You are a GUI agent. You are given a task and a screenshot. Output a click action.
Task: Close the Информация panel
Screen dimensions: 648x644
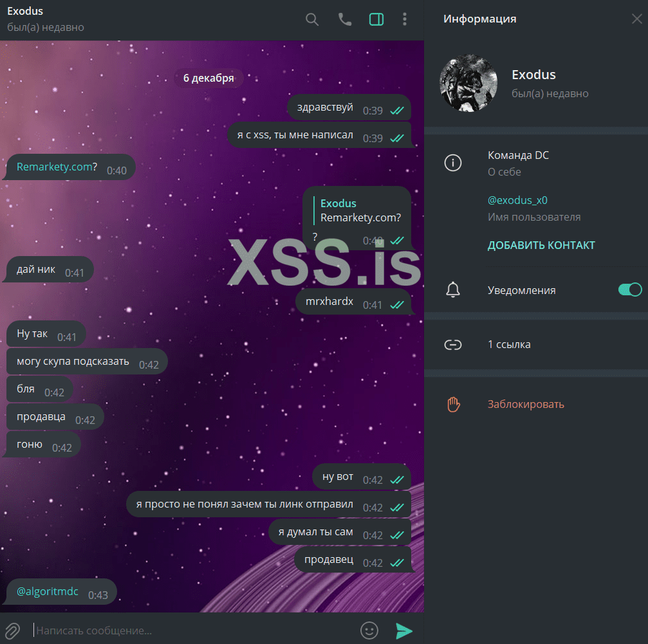pyautogui.click(x=637, y=19)
